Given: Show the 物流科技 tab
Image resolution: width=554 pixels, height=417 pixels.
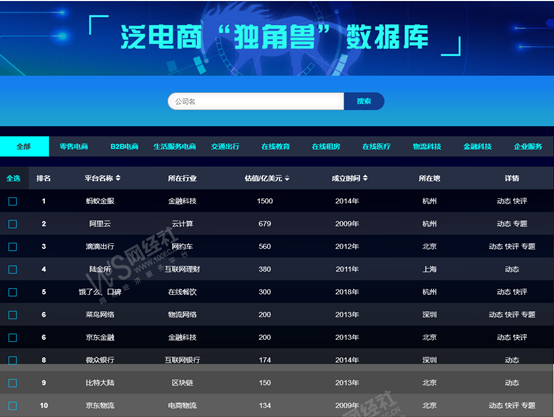Looking at the screenshot, I should click(x=427, y=146).
